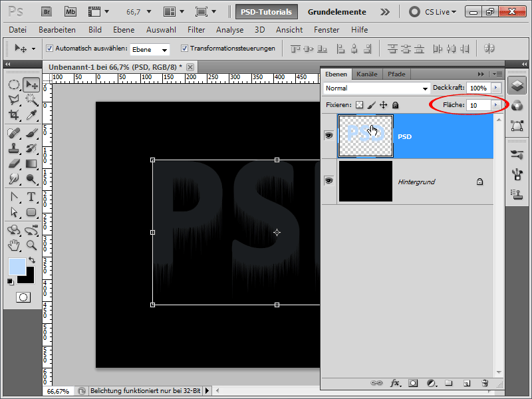Create new fill or adjustment layer
The width and height of the screenshot is (532, 399).
tap(431, 383)
